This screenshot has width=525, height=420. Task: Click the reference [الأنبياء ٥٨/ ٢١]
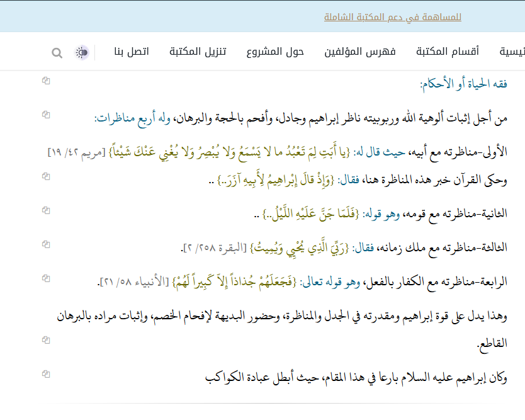click(135, 282)
